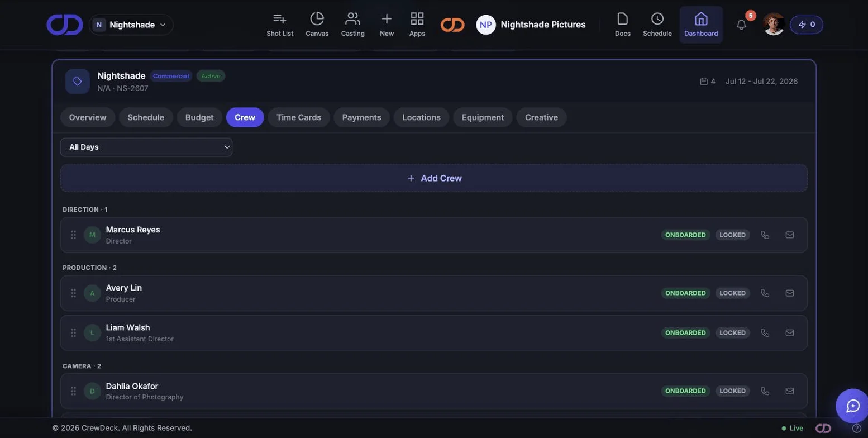Open the Nightshade workspace switcher dropdown
The image size is (868, 438).
(131, 25)
